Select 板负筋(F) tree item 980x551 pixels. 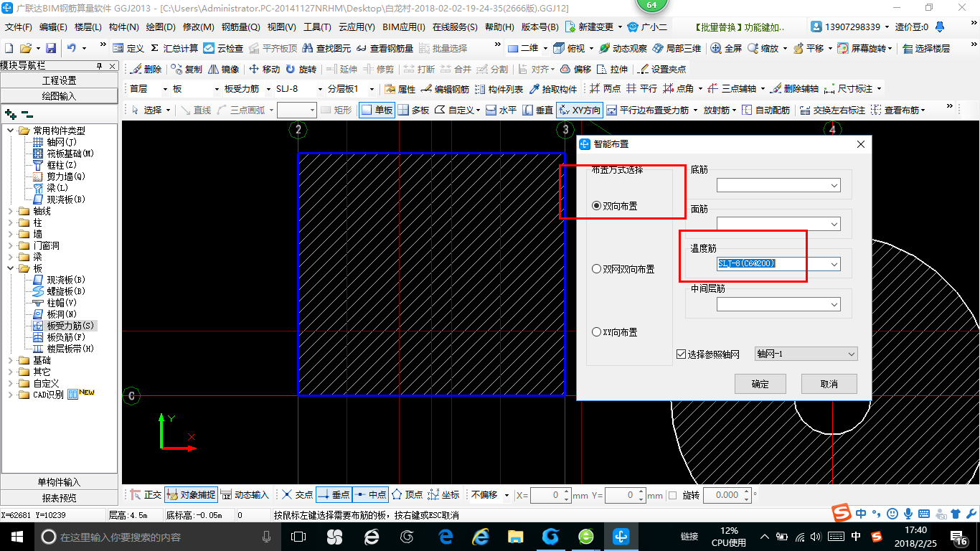(66, 337)
